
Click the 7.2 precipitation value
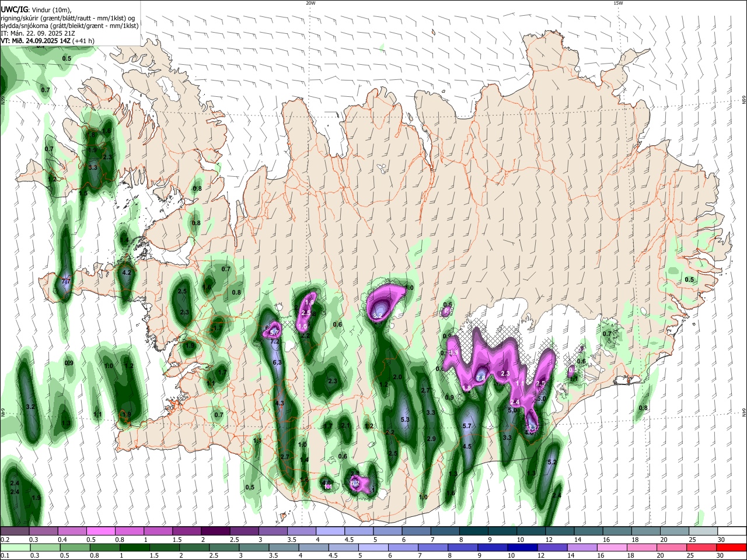coord(275,341)
